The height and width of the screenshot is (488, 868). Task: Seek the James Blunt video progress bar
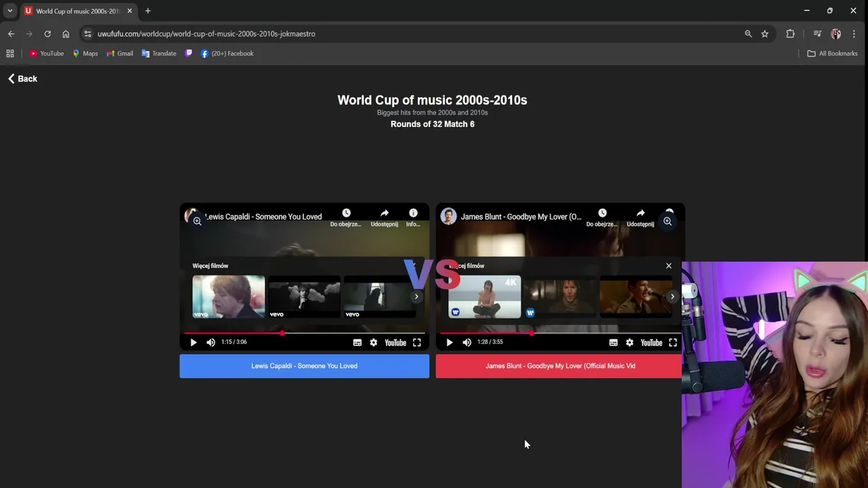tap(560, 333)
